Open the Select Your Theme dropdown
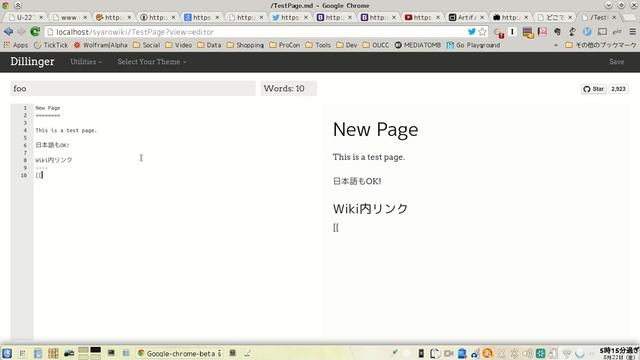This screenshot has width=640, height=360. (x=152, y=62)
